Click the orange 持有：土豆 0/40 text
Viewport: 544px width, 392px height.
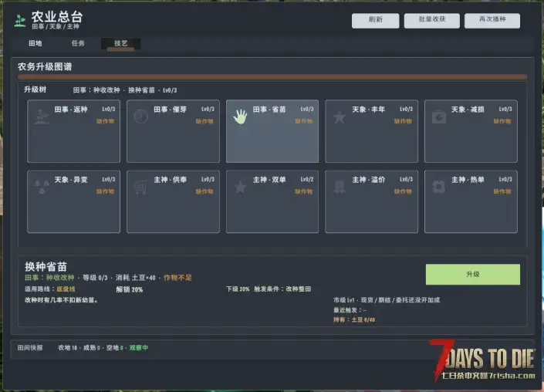[354, 319]
